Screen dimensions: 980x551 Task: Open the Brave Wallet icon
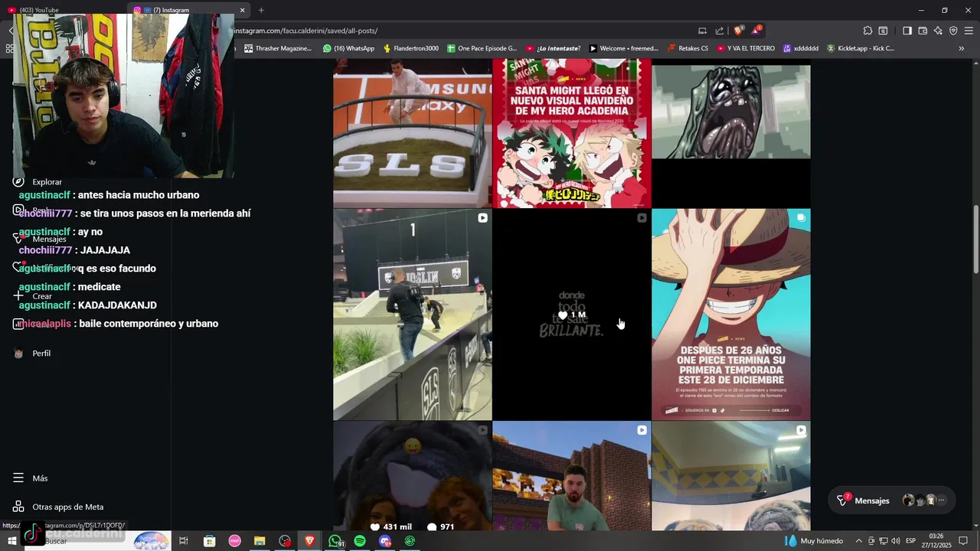tap(923, 31)
